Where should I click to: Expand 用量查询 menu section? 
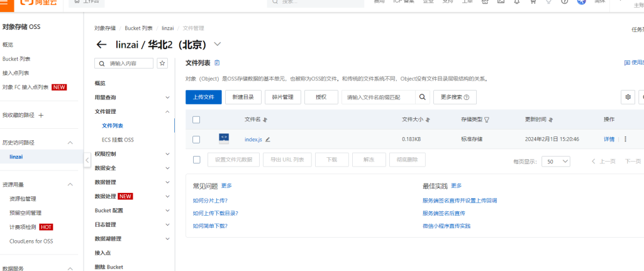tap(167, 97)
